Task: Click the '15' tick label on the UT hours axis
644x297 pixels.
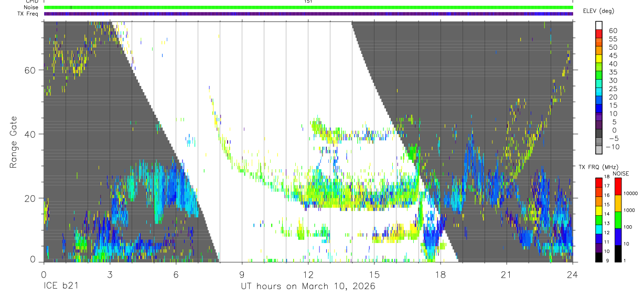Action: click(x=374, y=274)
